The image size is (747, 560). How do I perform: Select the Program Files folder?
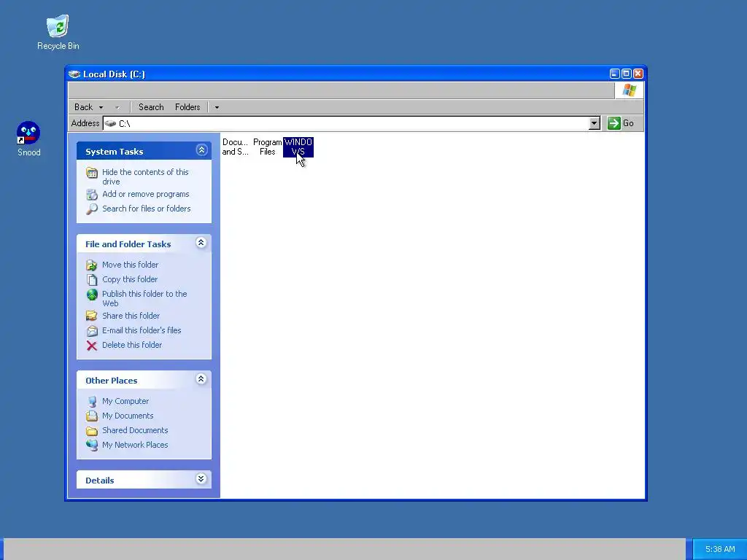(267, 147)
